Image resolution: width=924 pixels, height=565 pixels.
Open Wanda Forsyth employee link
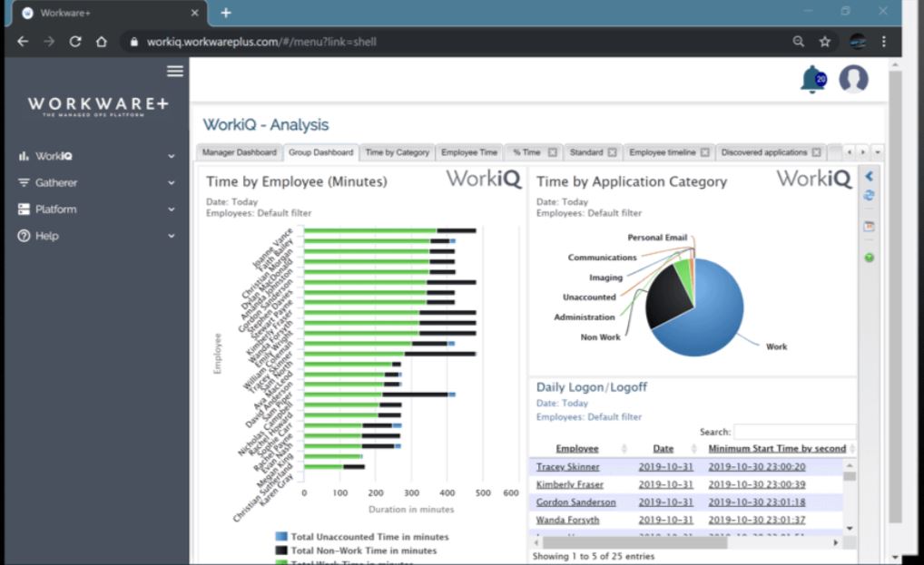coord(567,520)
